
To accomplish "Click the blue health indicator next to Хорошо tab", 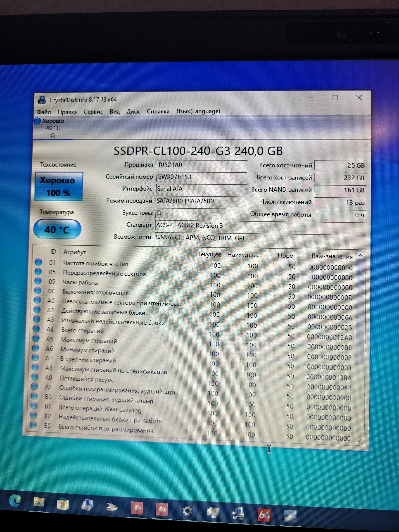I will [x=37, y=121].
